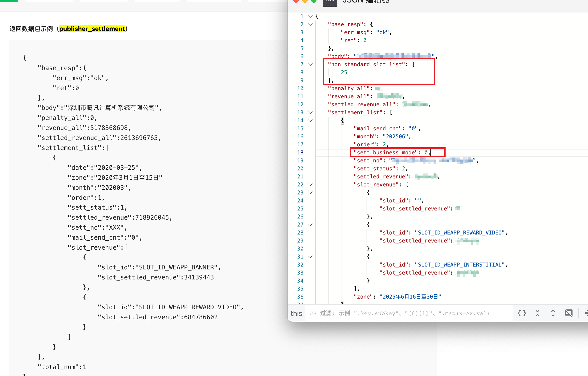Click the green window zoom button
Viewport: 588px width, 376px height.
[x=314, y=1]
